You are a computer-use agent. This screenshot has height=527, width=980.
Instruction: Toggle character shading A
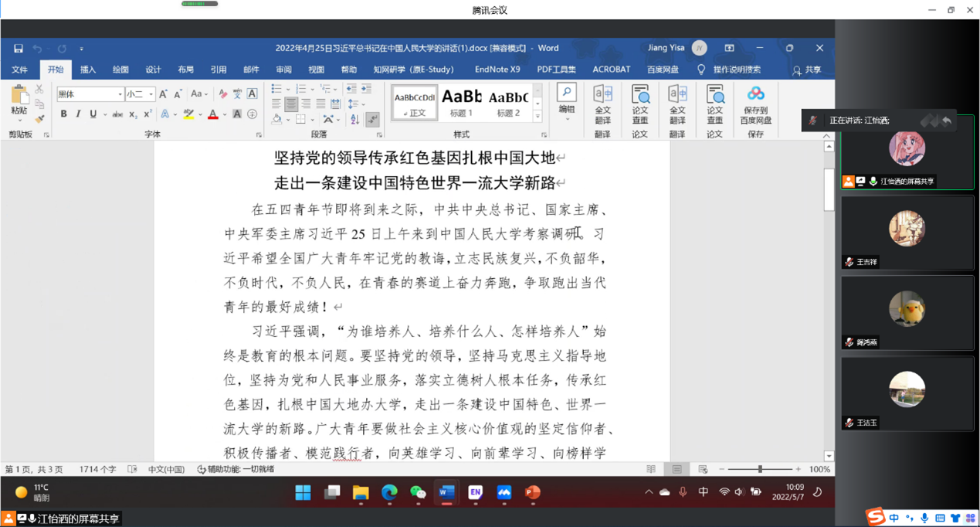tap(237, 114)
